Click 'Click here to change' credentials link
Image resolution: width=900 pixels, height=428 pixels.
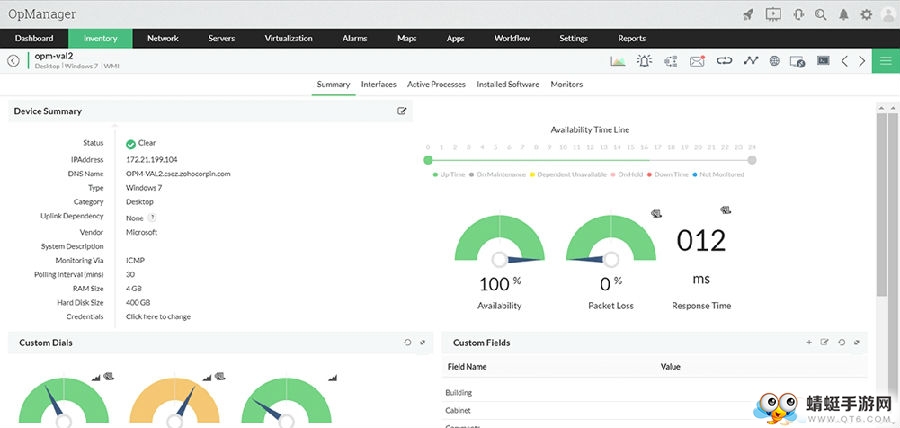pos(158,317)
